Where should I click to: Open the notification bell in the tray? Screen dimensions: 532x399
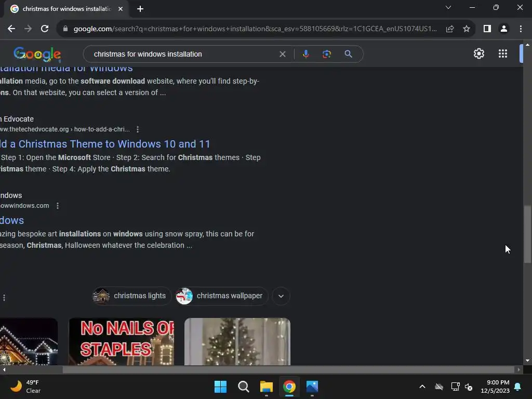tap(518, 387)
